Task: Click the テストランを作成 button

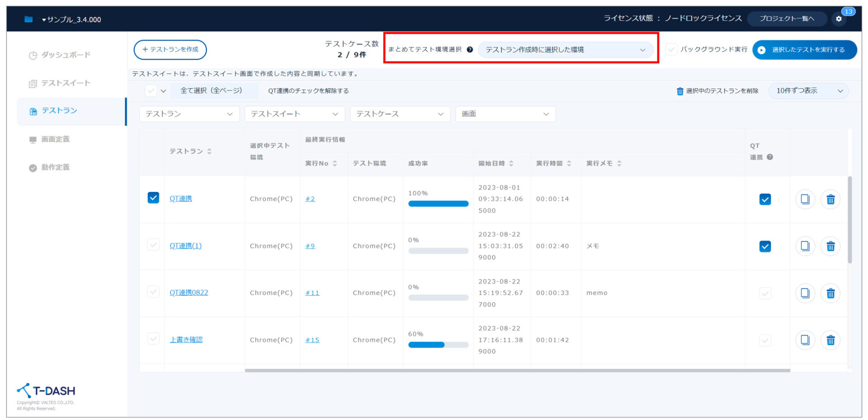Action: pos(170,50)
